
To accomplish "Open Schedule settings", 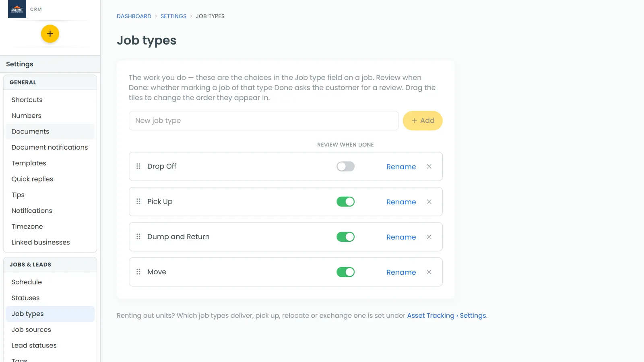I will coord(50,282).
